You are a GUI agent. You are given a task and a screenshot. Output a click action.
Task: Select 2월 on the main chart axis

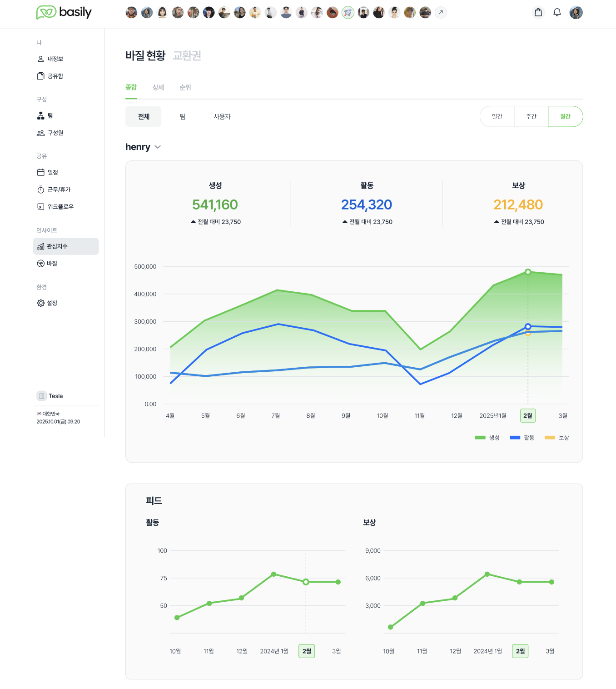point(528,415)
